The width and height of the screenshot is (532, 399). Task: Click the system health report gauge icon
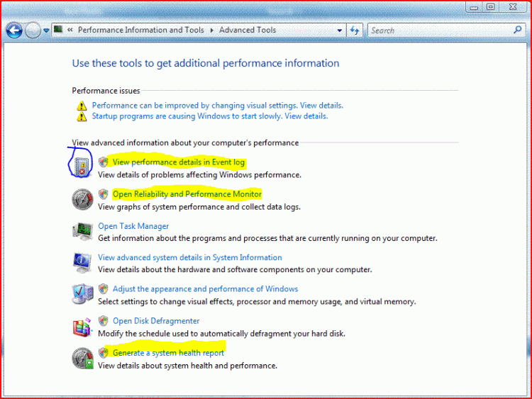click(82, 359)
